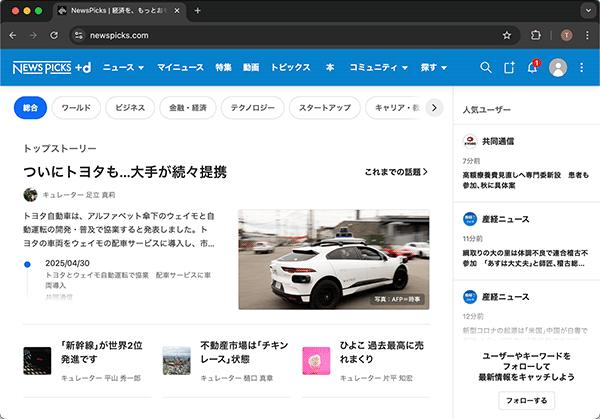Bookmark this page with star icon
Image resolution: width=600 pixels, height=419 pixels.
(x=507, y=36)
